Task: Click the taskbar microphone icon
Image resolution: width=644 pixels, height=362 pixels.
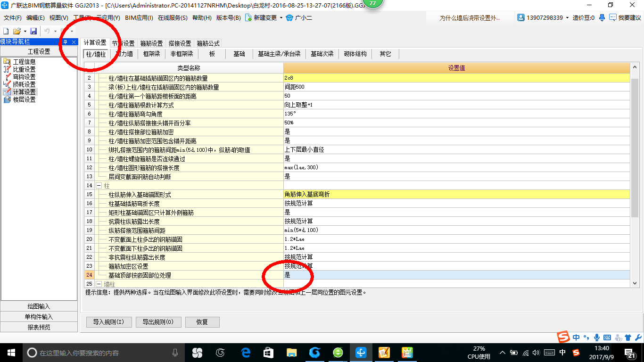Action: pos(175,353)
